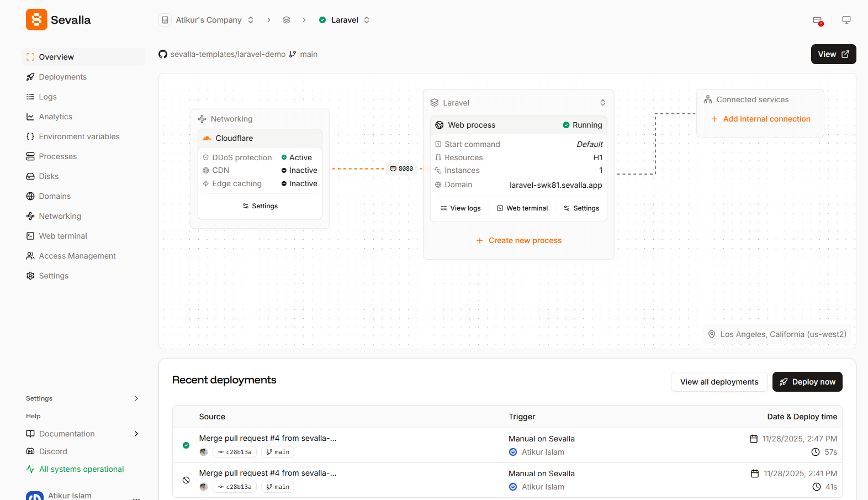Click the Connected services icon
Viewport: 868px width, 500px height.
(708, 99)
